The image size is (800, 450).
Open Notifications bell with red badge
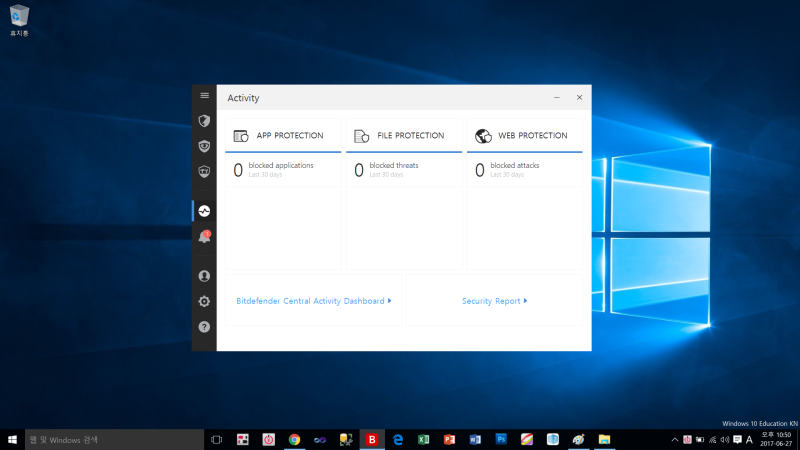(204, 236)
